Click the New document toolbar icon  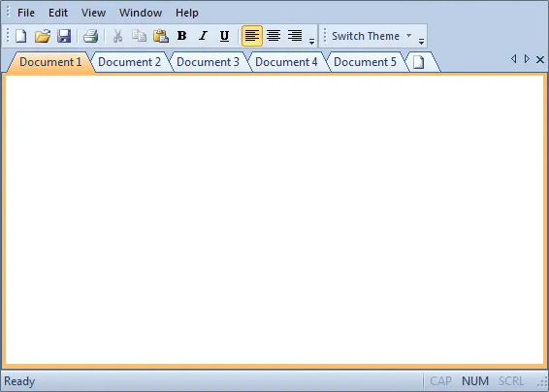pyautogui.click(x=21, y=36)
